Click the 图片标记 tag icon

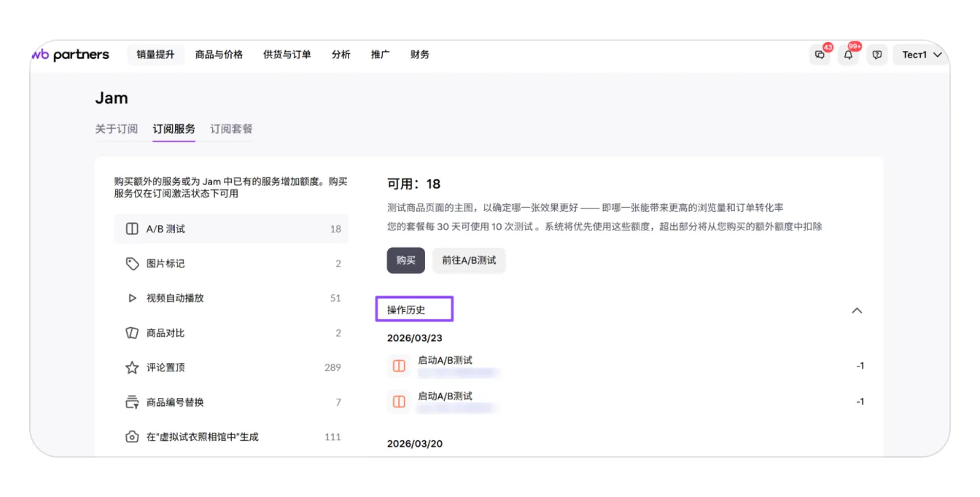click(132, 264)
